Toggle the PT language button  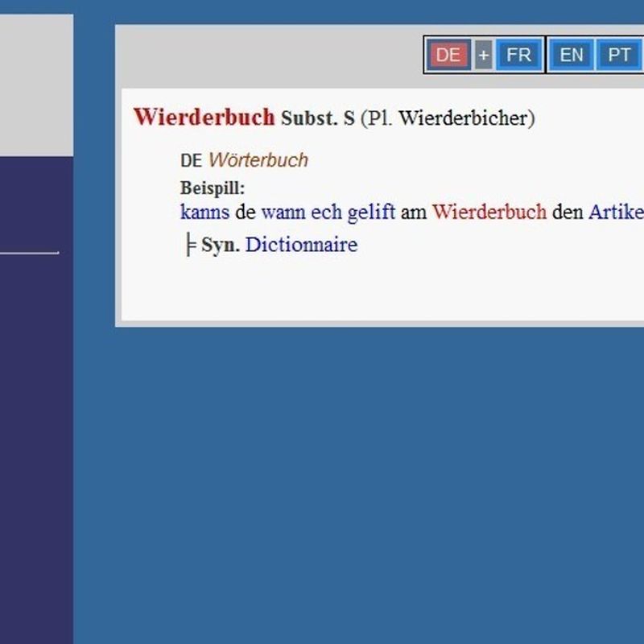tap(619, 55)
